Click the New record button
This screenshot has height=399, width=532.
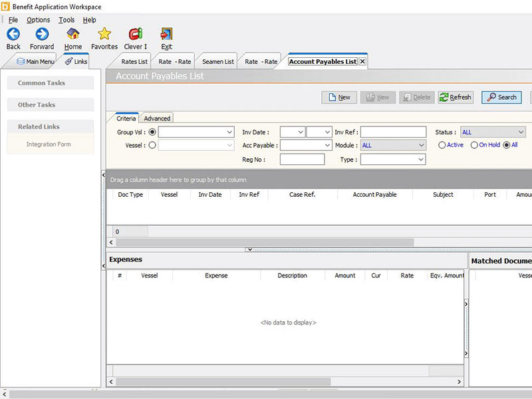click(x=339, y=97)
